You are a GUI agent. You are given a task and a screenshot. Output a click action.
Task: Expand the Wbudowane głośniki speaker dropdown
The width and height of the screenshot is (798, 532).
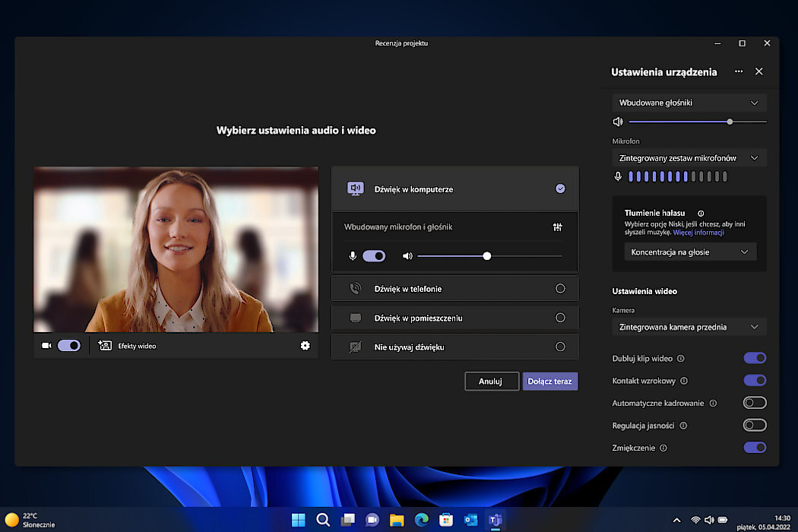click(689, 103)
